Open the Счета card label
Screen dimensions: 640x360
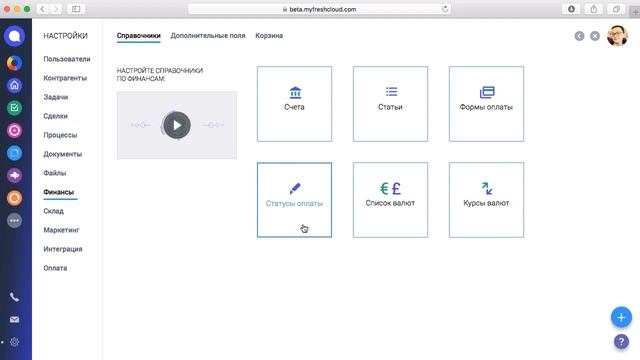coord(294,107)
